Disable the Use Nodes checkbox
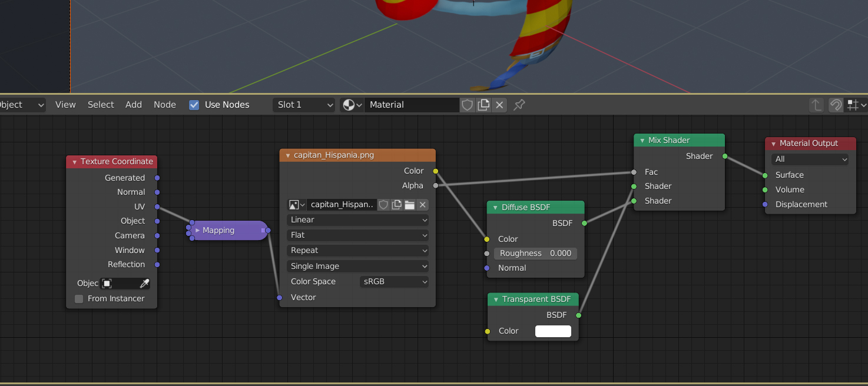The width and height of the screenshot is (868, 386). 194,105
